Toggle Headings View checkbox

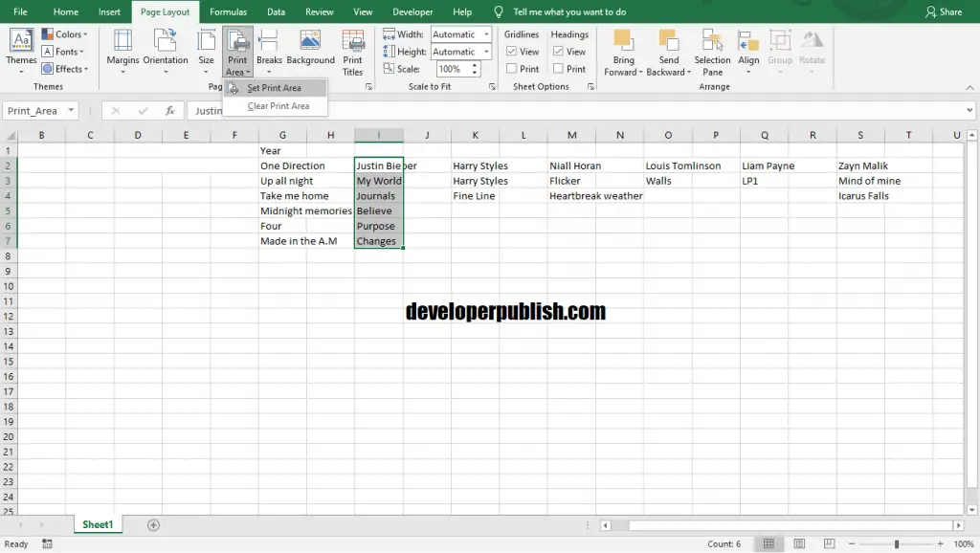point(558,52)
